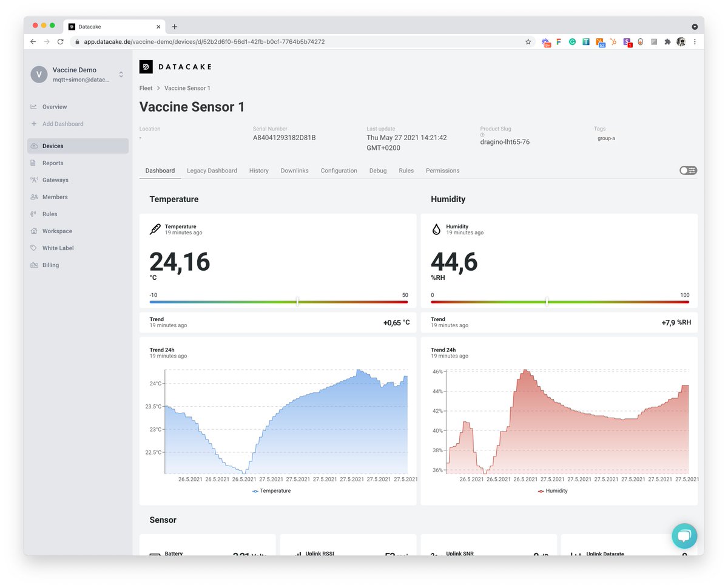This screenshot has height=587, width=728.
Task: Open the Overview chart icon in sidebar
Action: [x=34, y=107]
